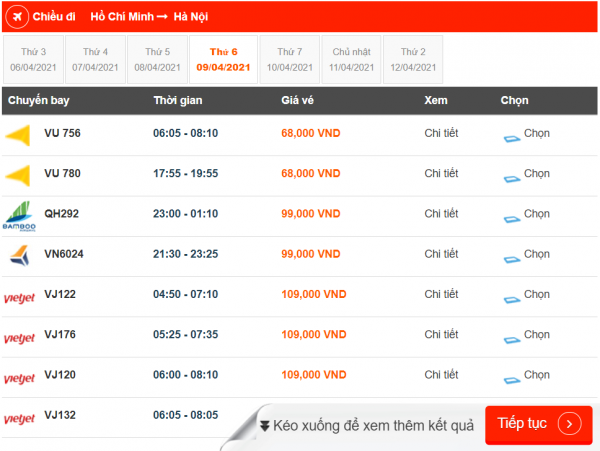The width and height of the screenshot is (600, 451).
Task: Click flight number VJ132
Action: [x=60, y=415]
